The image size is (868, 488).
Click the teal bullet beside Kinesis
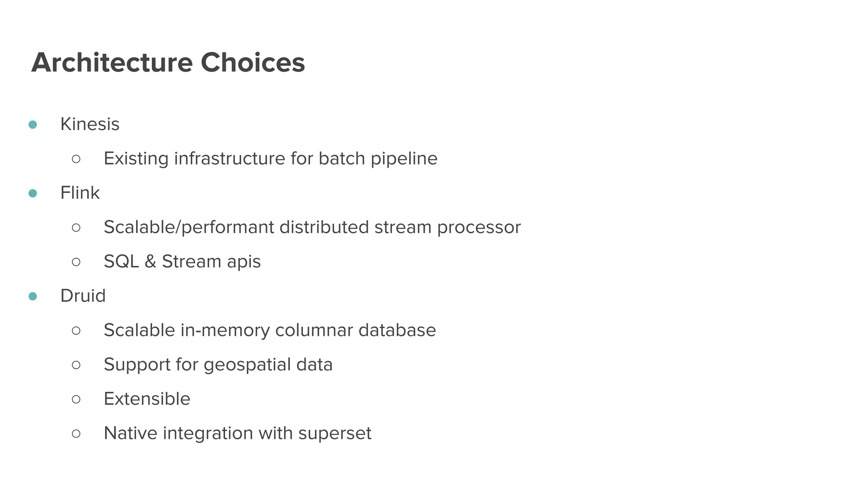[x=33, y=125]
